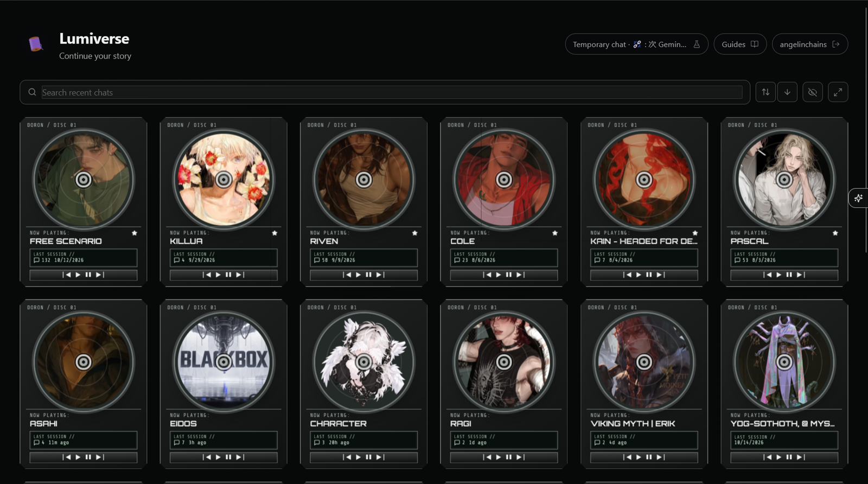868x484 pixels.
Task: Toggle the favorite star on Pascal card
Action: 835,233
